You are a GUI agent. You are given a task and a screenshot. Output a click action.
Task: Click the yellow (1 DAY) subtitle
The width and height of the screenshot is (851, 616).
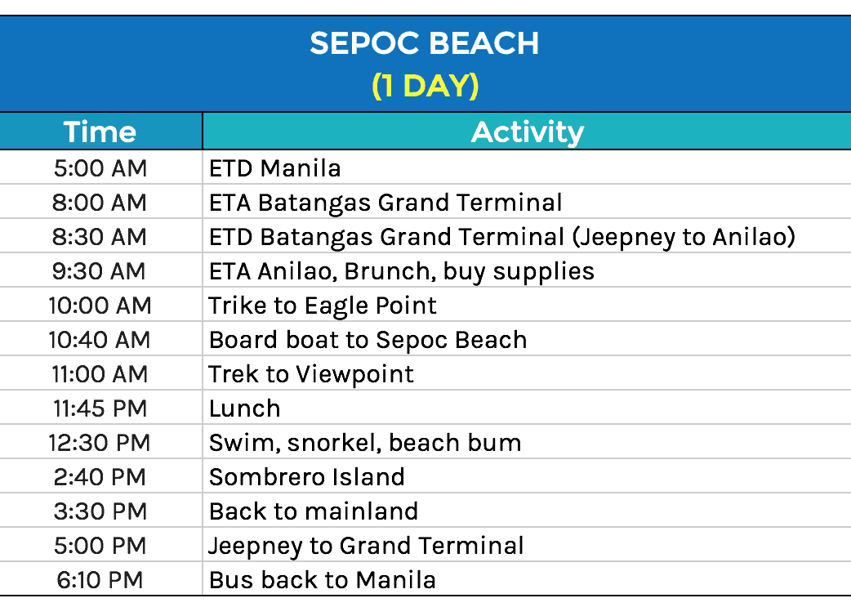[425, 86]
